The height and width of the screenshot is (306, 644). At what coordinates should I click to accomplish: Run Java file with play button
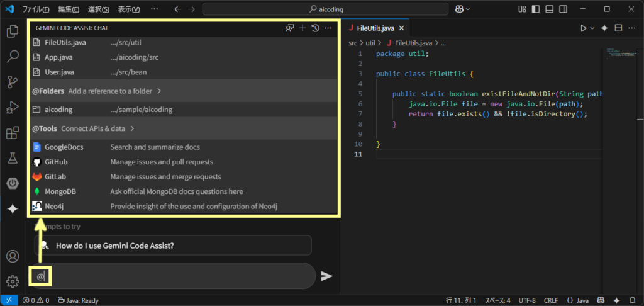(x=583, y=28)
